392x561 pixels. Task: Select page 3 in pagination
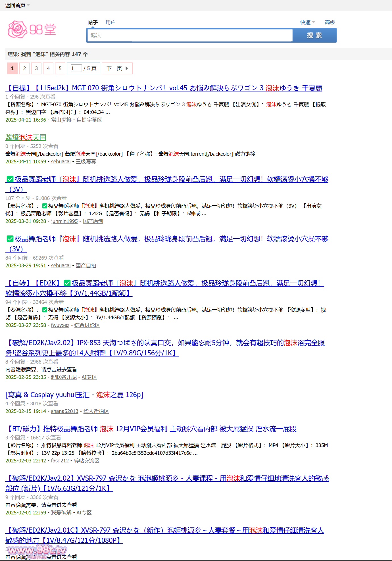tap(36, 68)
